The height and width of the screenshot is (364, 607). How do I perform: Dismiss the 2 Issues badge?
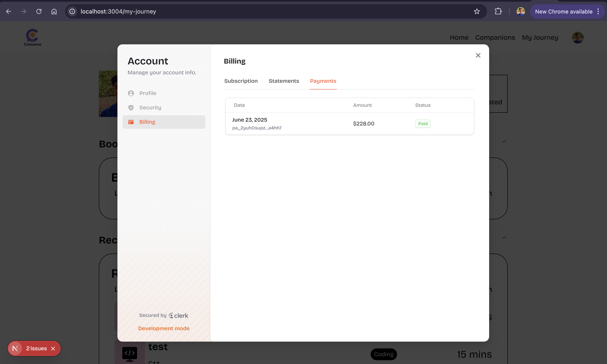tap(53, 348)
